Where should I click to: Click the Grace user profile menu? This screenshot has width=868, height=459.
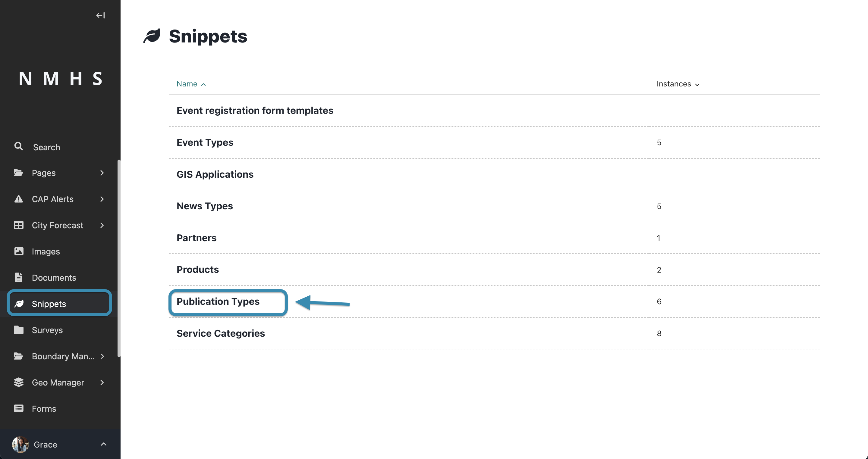point(60,445)
